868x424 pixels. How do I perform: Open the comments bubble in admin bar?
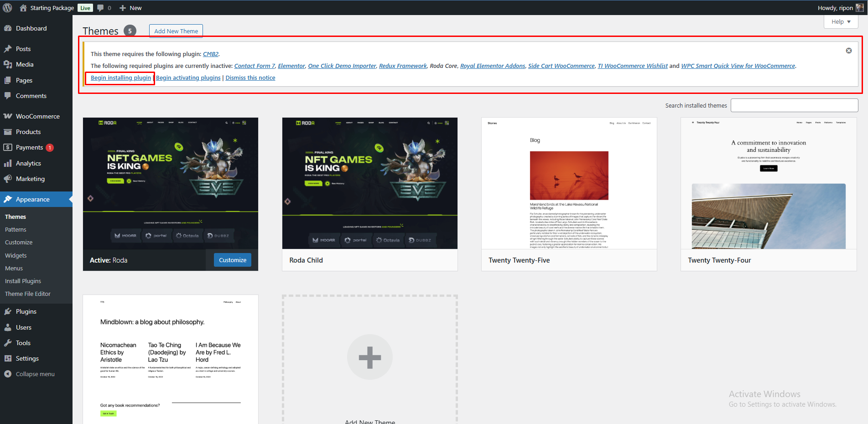click(x=101, y=8)
